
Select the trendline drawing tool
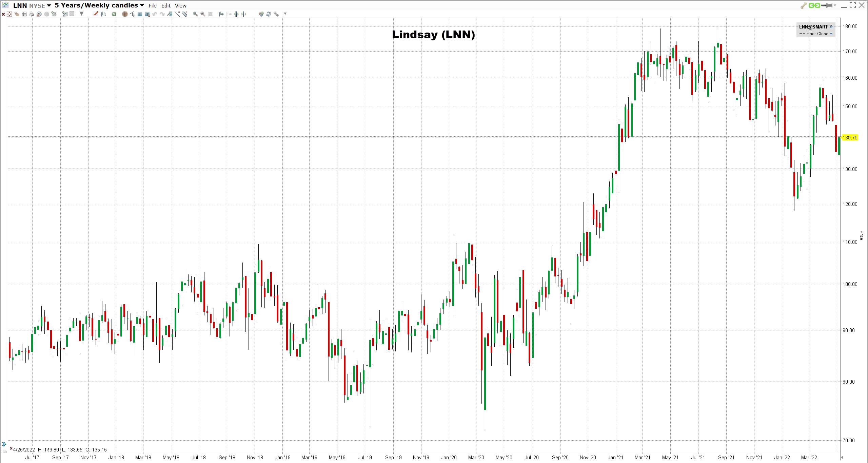coord(177,14)
